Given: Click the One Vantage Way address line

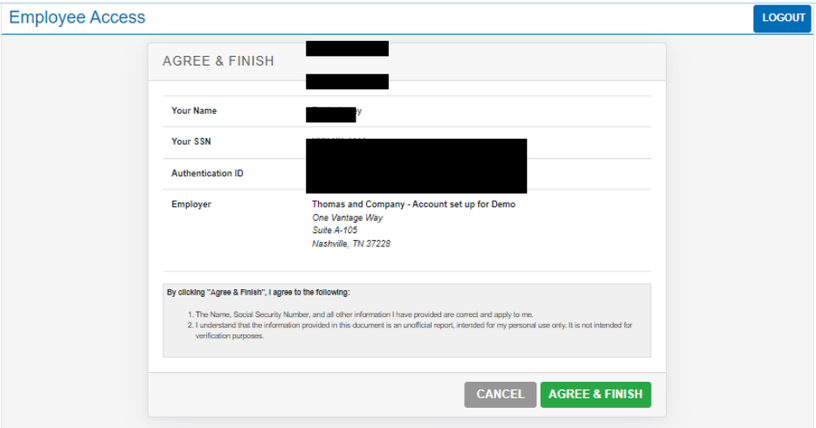Looking at the screenshot, I should click(x=347, y=218).
